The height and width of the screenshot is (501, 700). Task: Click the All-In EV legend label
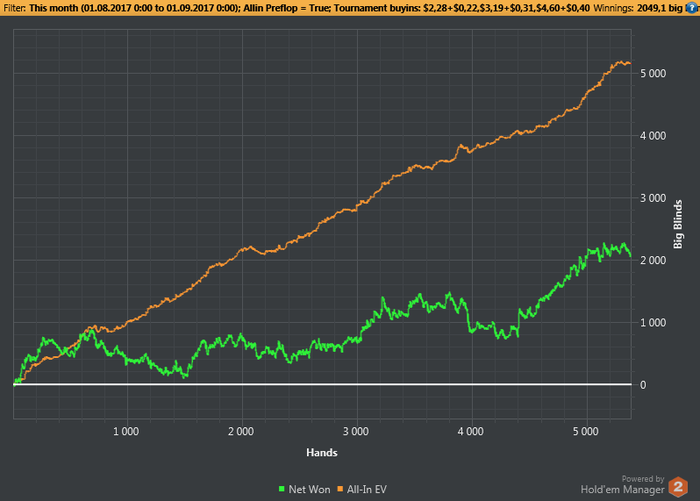tap(367, 489)
